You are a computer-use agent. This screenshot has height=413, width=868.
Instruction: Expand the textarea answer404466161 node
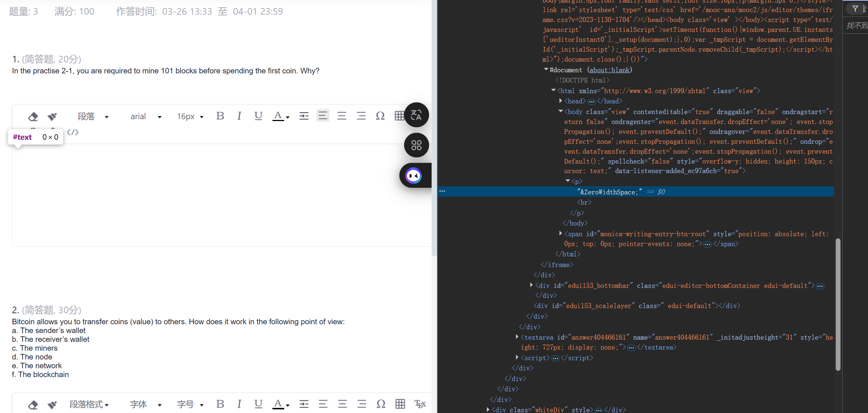517,337
